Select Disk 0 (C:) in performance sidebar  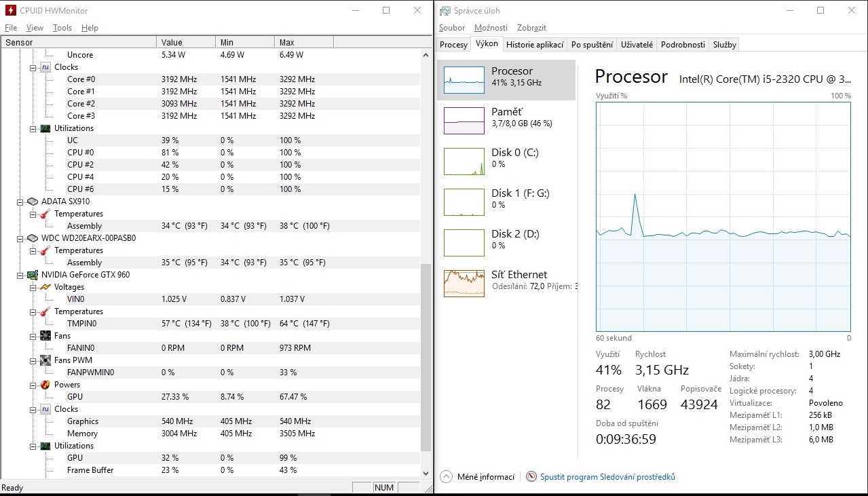point(507,161)
